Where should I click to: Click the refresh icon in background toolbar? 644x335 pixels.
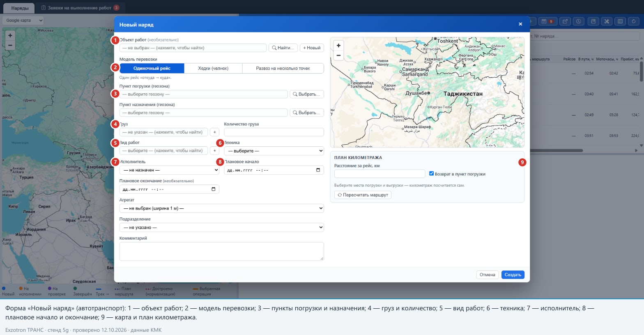634,21
